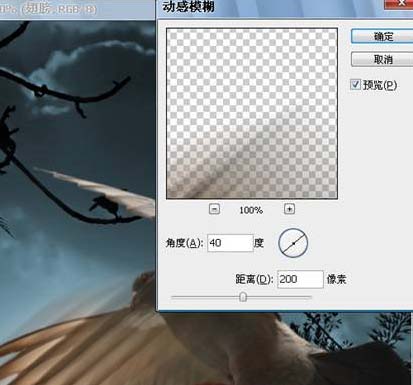Click the angle direction dial

[x=293, y=243]
